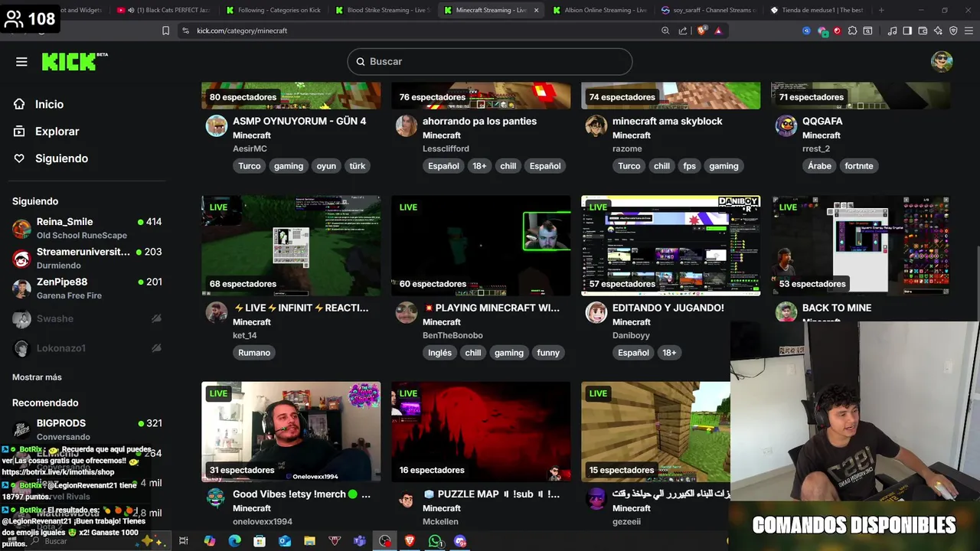Open the onelovexx1994 stream thumbnail
980x551 pixels.
pos(291,432)
